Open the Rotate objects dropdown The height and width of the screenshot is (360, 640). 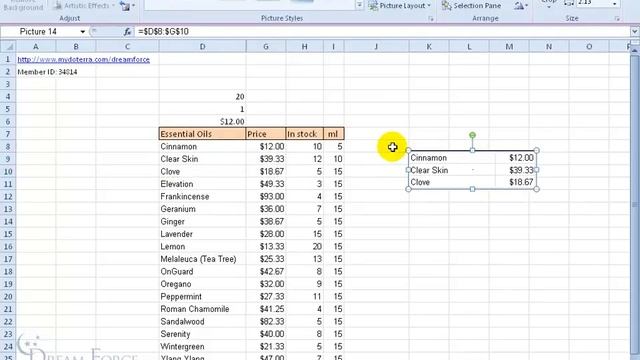tap(521, 6)
